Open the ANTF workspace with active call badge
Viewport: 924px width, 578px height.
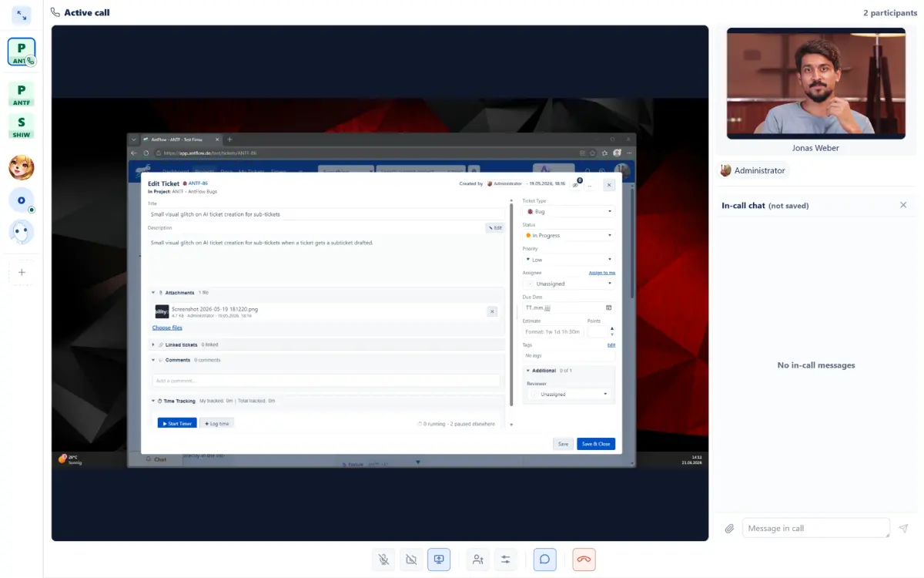coord(22,52)
